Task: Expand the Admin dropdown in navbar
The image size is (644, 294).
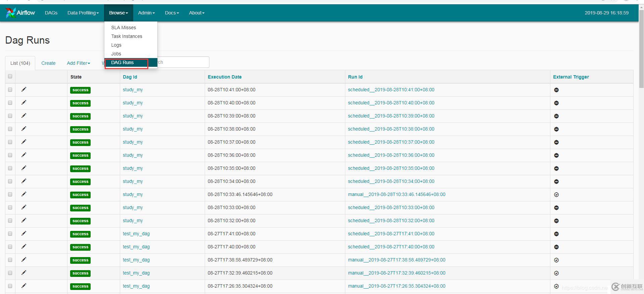Action: [x=146, y=13]
